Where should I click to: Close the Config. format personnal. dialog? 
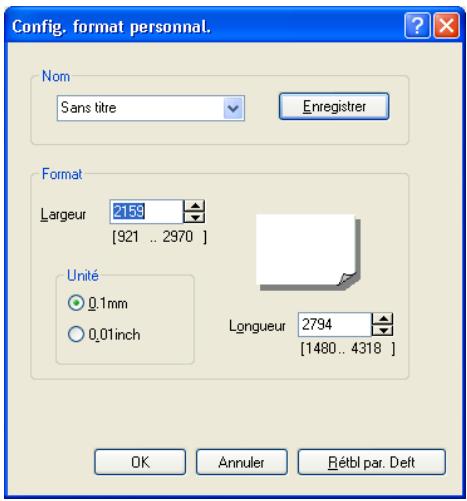(x=446, y=25)
